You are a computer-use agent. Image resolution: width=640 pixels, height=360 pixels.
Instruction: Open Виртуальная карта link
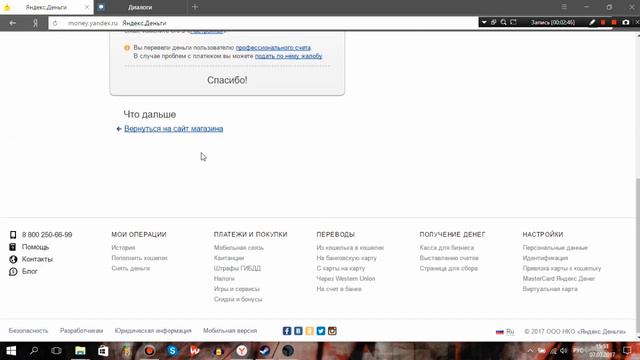(x=550, y=289)
